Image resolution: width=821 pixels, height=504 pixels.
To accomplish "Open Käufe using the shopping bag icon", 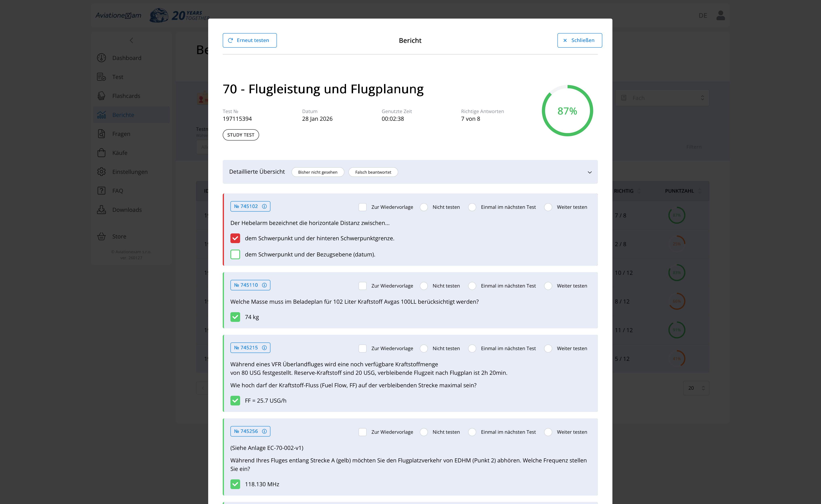I will pos(101,153).
